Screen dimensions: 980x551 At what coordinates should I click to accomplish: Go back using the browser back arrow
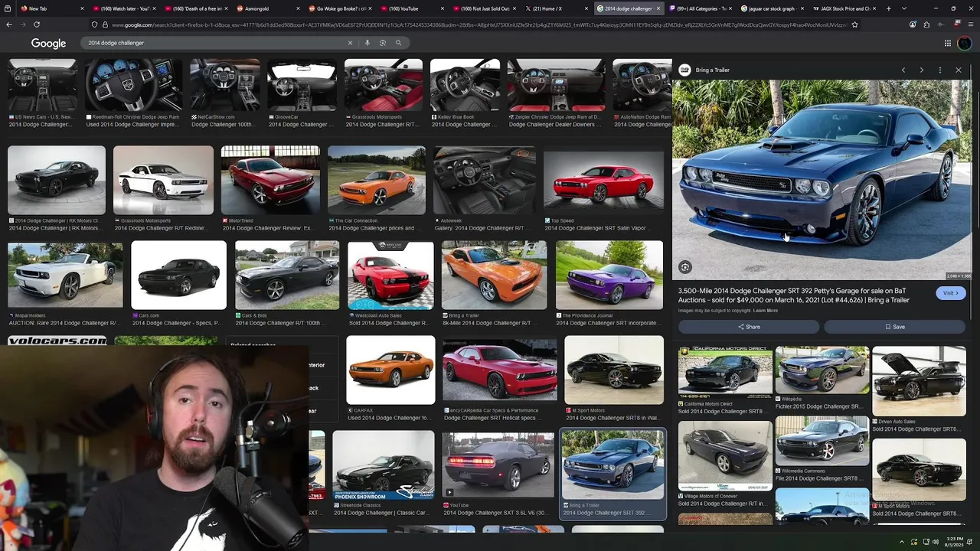pos(9,24)
